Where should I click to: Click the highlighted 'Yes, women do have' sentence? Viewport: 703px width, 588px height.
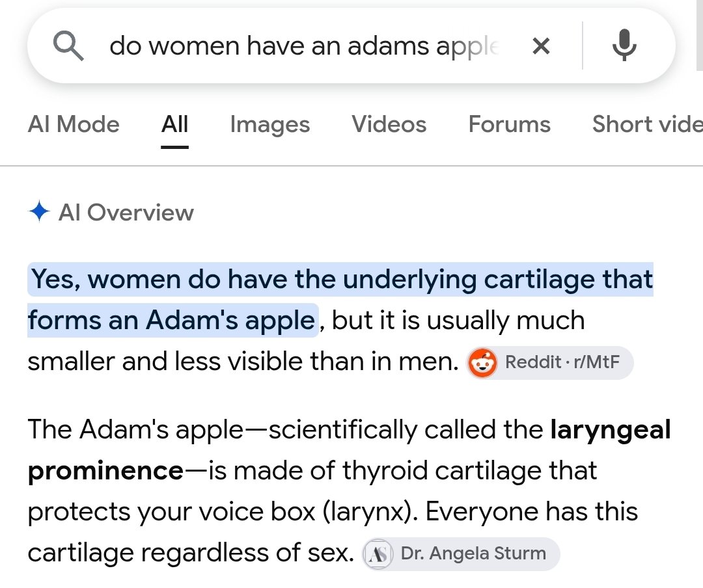coord(340,299)
